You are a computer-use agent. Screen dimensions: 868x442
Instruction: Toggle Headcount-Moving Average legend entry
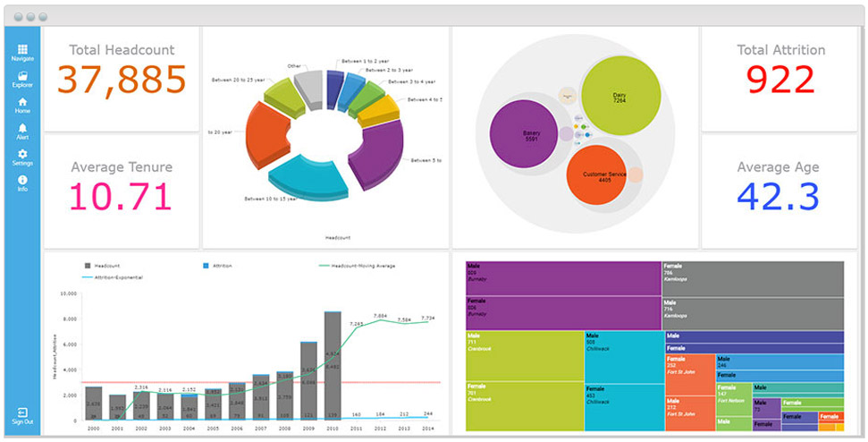(x=357, y=266)
